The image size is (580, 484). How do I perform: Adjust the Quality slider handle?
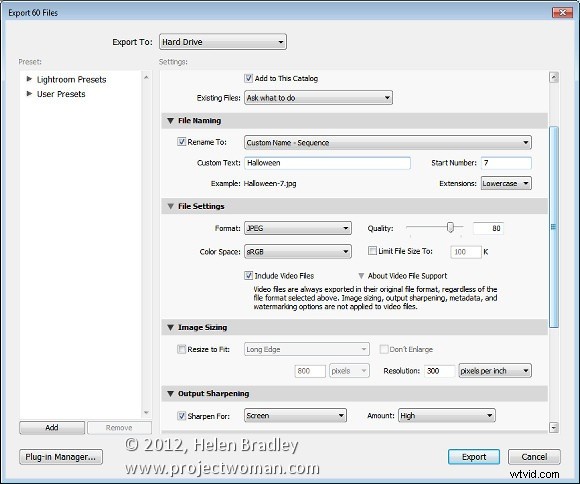[x=450, y=227]
